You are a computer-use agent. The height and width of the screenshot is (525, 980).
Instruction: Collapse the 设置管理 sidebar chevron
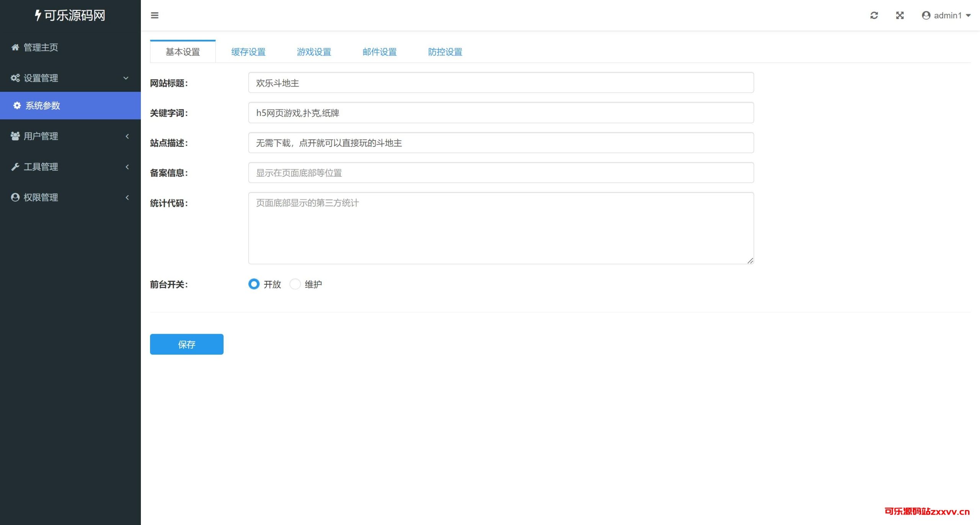[126, 78]
